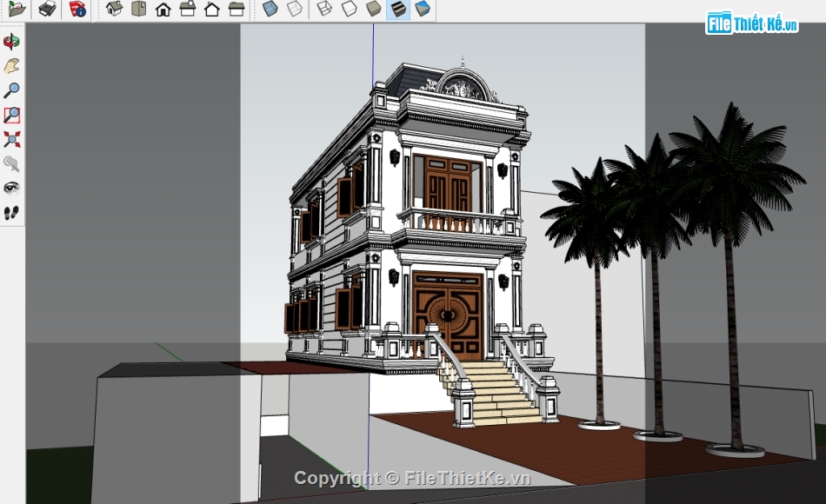
Task: Activate the Walk footprints tool
Action: 11,212
